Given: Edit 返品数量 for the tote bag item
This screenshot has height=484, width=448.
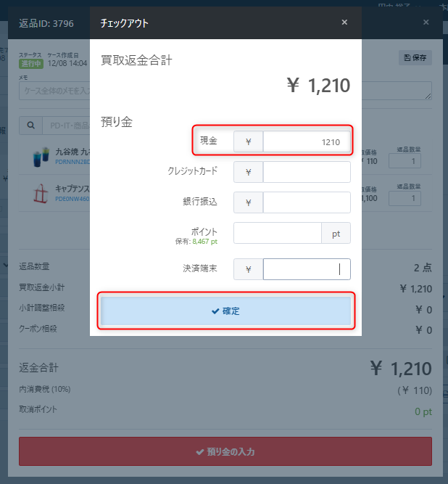Looking at the screenshot, I should 405,198.
